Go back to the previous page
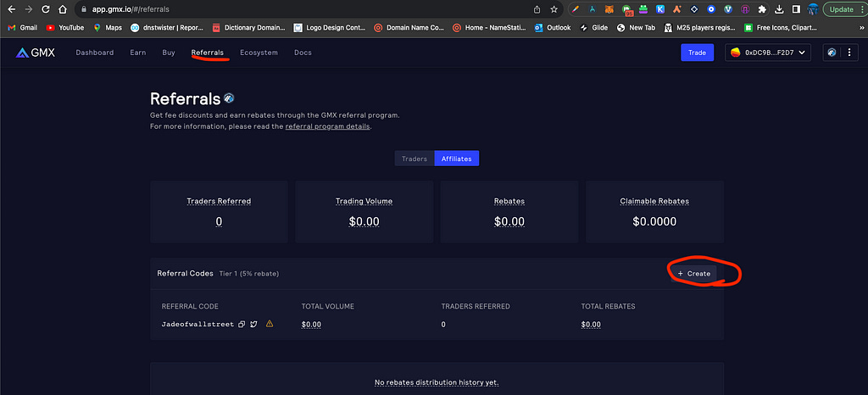 pyautogui.click(x=12, y=9)
